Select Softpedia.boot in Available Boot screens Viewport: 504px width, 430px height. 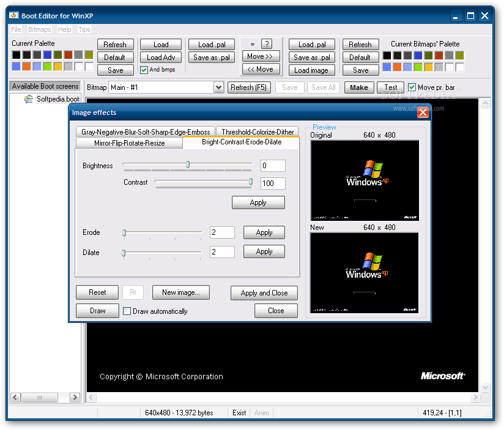click(58, 99)
